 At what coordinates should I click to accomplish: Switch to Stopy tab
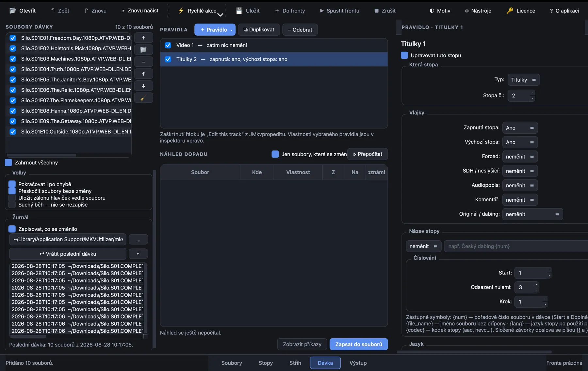coord(266,363)
